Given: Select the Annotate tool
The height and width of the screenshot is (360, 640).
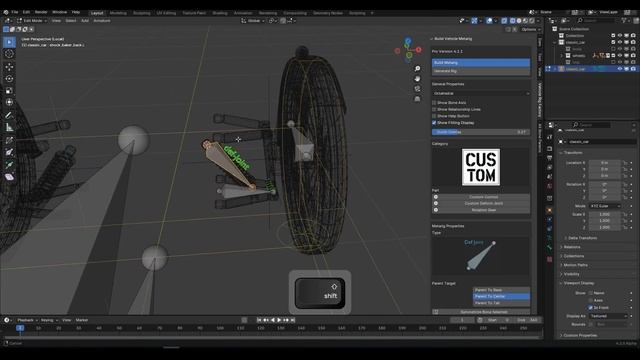Looking at the screenshot, I should coord(9,116).
